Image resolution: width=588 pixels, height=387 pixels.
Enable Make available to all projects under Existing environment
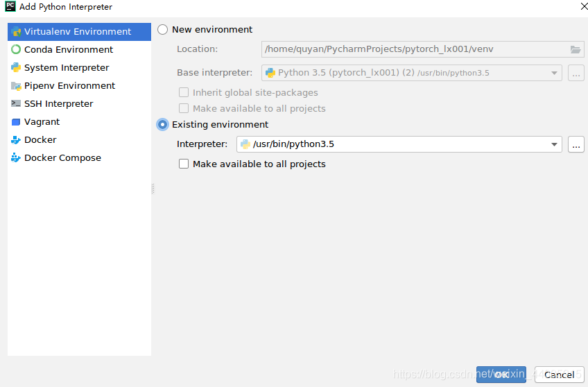pyautogui.click(x=184, y=164)
